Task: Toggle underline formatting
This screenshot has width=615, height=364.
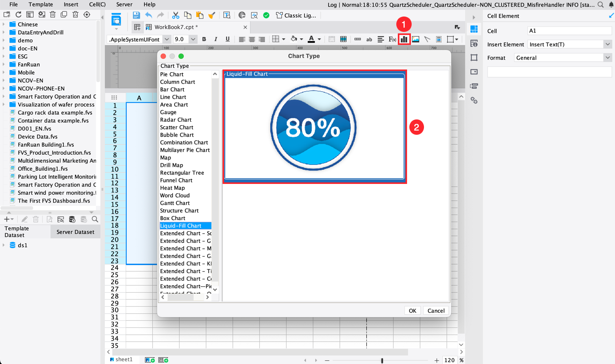Action: pos(228,39)
